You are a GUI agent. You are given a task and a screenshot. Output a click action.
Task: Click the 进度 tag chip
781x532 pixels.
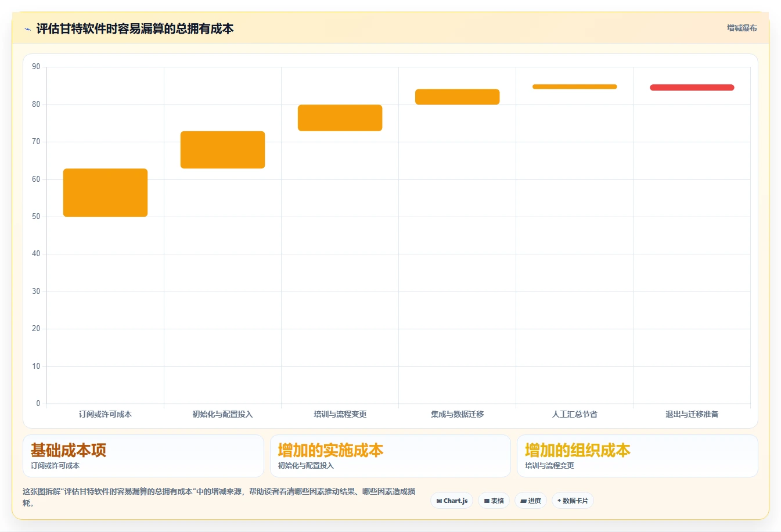(x=531, y=501)
